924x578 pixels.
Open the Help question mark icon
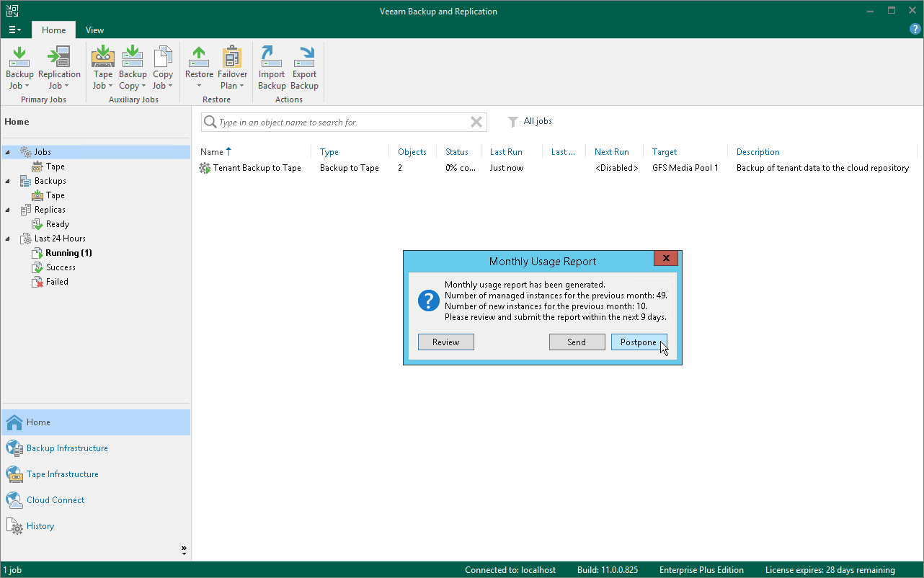tap(915, 30)
